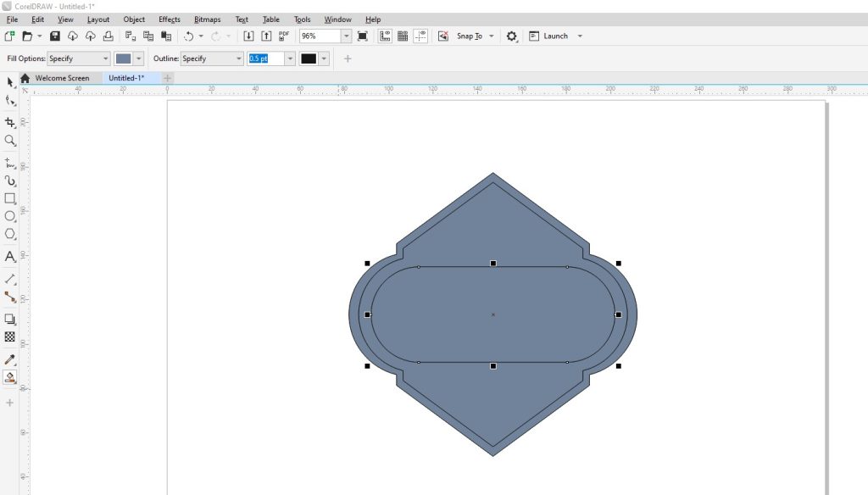Viewport: 868px width, 495px height.
Task: Pick the Ellipse tool
Action: [x=10, y=216]
